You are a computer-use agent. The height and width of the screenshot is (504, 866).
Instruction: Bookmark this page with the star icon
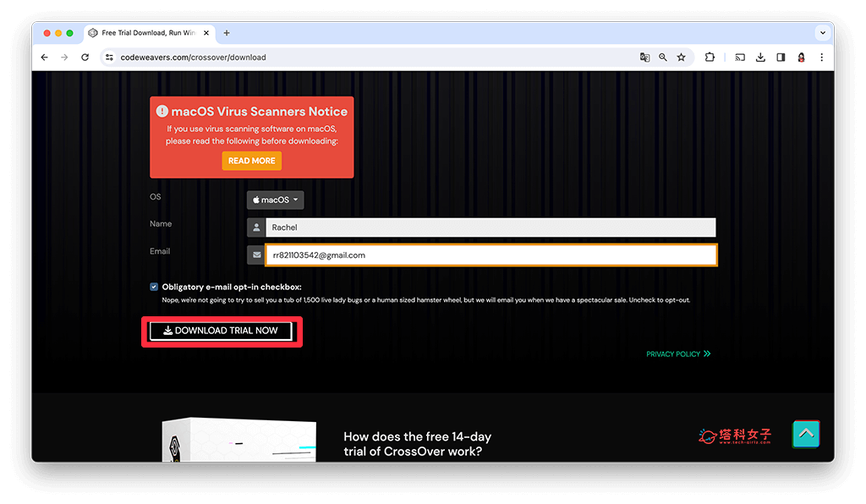pyautogui.click(x=681, y=58)
